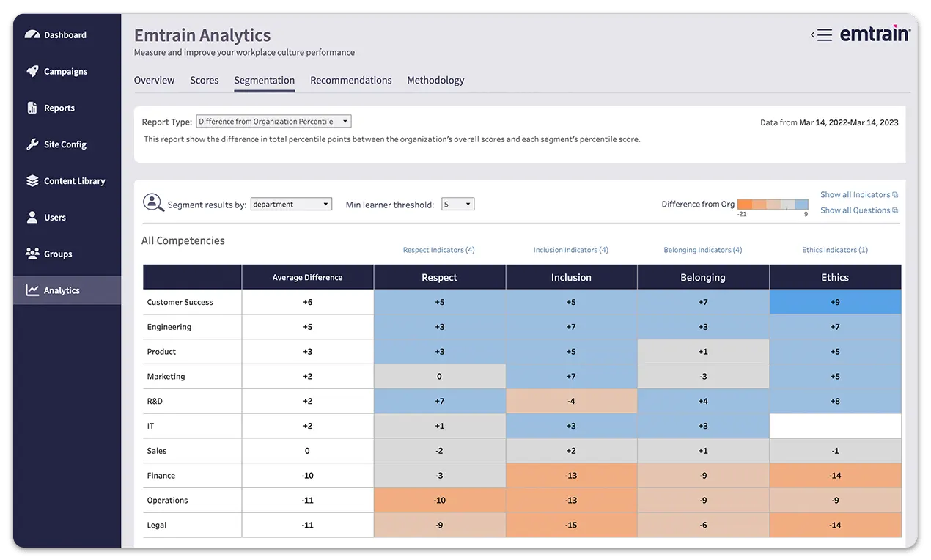This screenshot has height=560, width=931.
Task: Click Marketing Respect 0 cell
Action: click(439, 377)
